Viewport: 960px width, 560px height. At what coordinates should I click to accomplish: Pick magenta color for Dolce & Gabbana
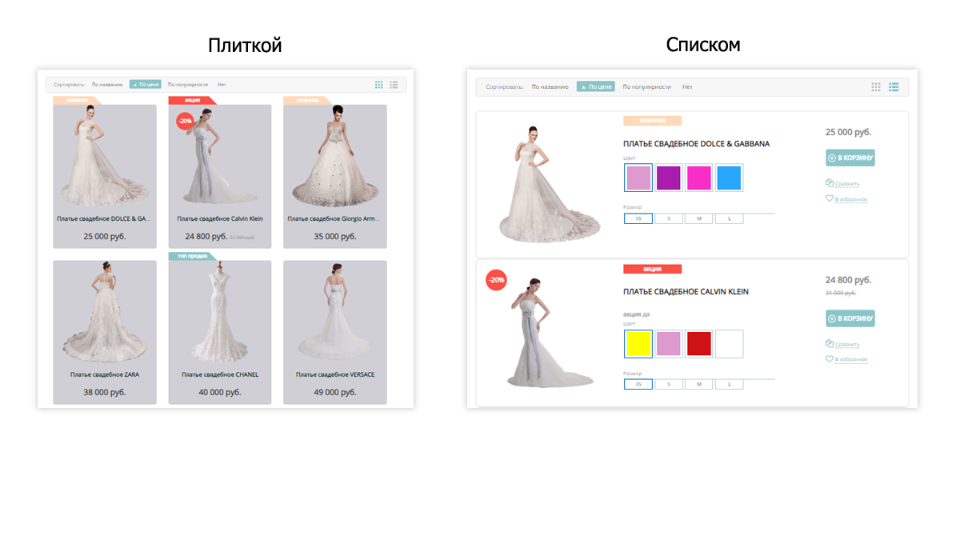(x=699, y=178)
